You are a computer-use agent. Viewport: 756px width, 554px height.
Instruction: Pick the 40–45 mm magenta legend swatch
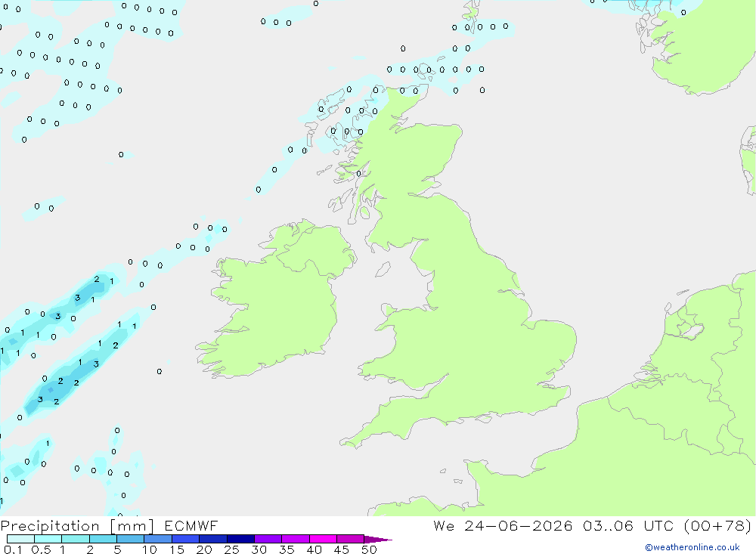click(x=323, y=539)
